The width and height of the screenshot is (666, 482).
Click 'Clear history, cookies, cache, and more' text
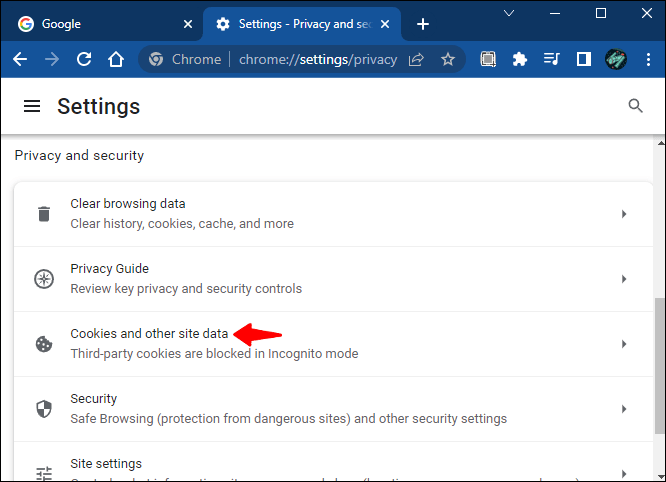(182, 224)
